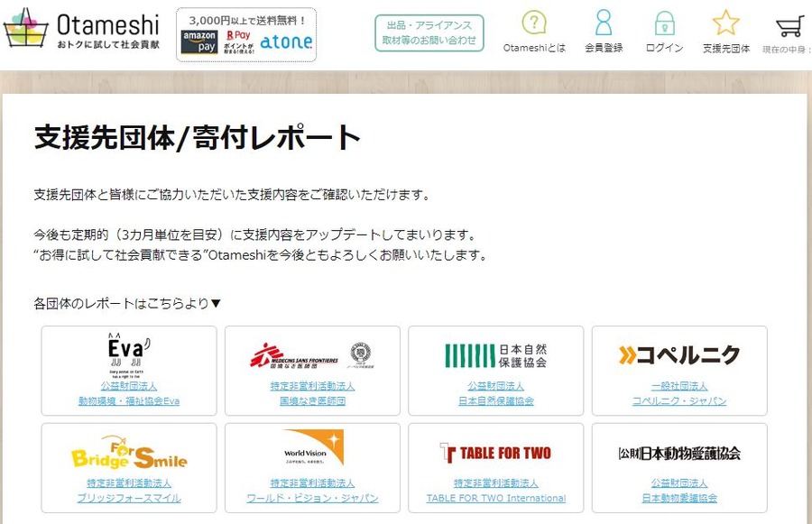Click the 3,000円以上で送料無料 banner text

click(x=247, y=20)
